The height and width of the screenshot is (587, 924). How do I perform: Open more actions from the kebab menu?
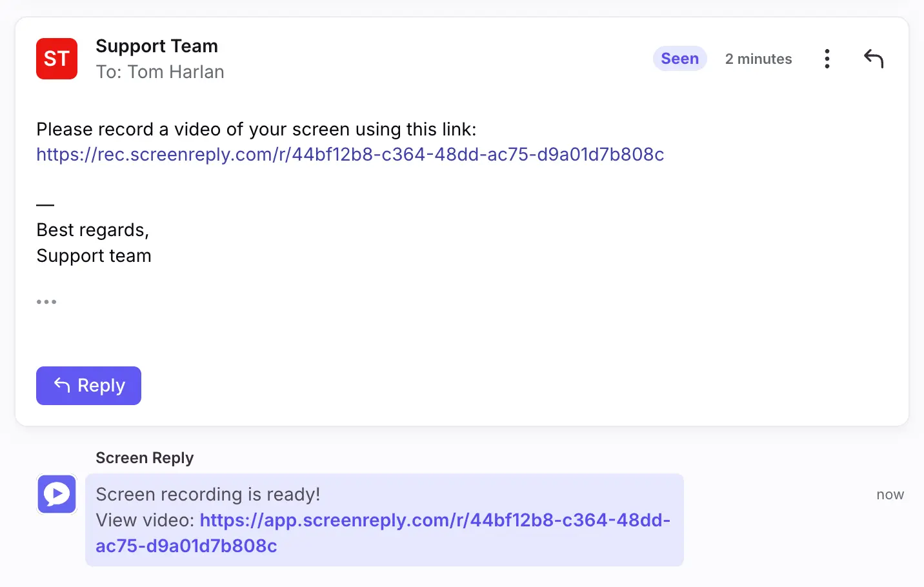(x=827, y=58)
